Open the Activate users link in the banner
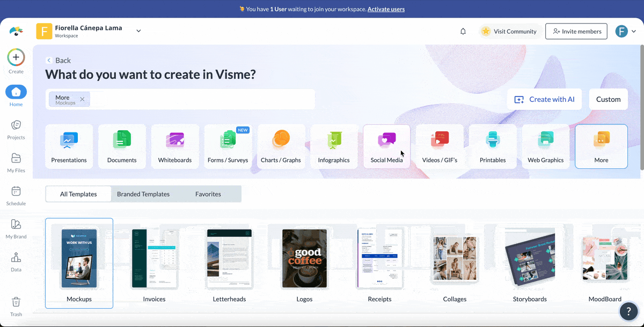 coord(386,9)
